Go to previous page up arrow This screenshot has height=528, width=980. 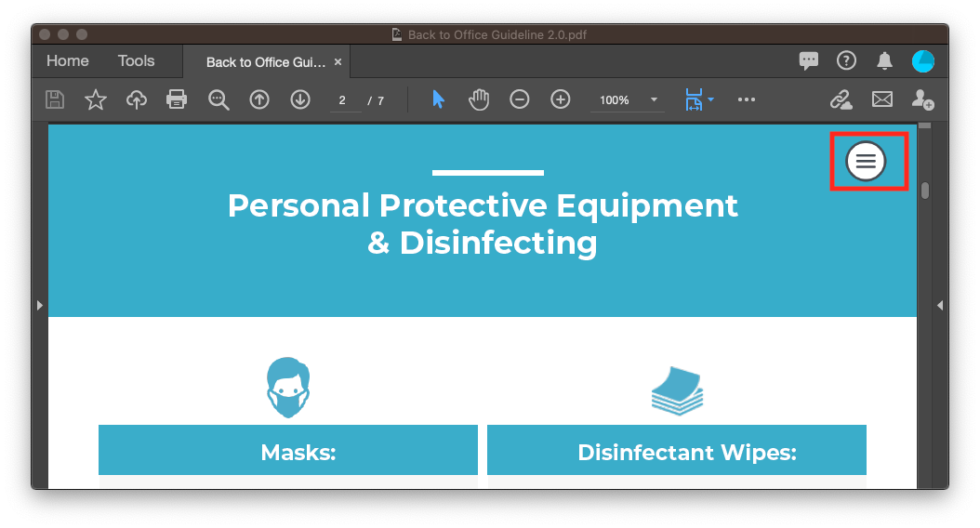pyautogui.click(x=259, y=100)
